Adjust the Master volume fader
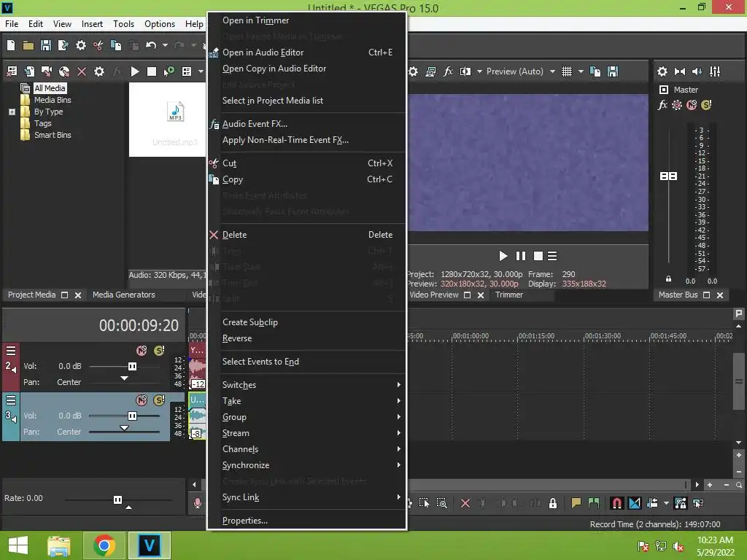Screen dimensions: 747x560 pyautogui.click(x=668, y=176)
